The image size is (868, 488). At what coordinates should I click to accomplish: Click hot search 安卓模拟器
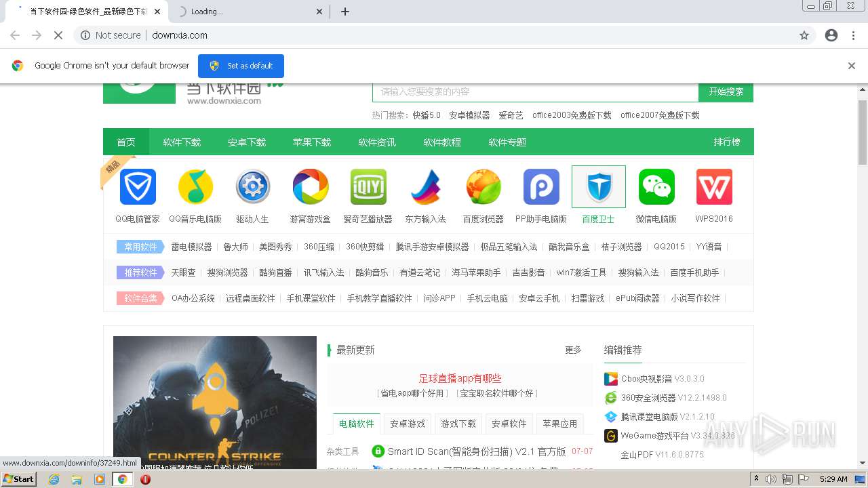(469, 115)
